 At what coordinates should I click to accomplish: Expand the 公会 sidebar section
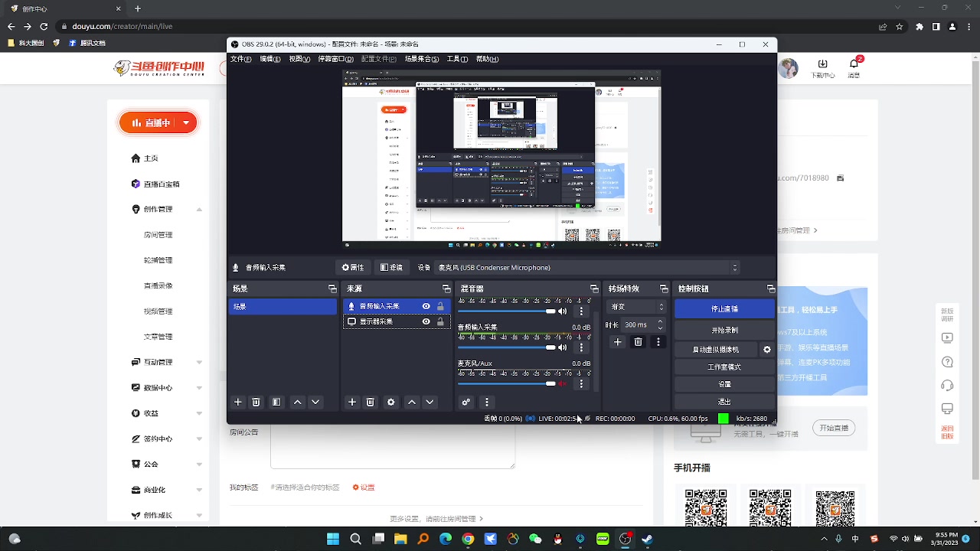point(199,465)
